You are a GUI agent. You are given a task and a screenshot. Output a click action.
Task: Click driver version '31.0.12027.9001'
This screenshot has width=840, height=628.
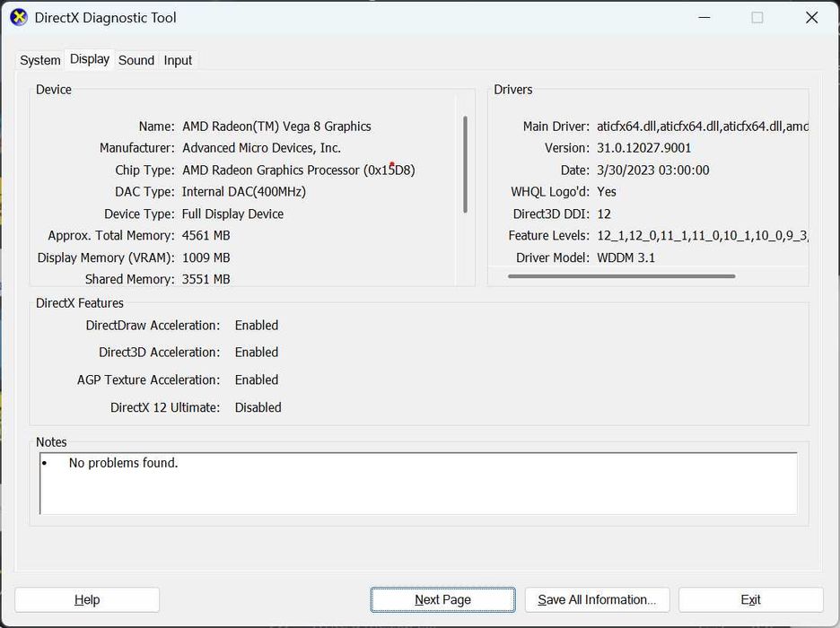click(x=644, y=148)
